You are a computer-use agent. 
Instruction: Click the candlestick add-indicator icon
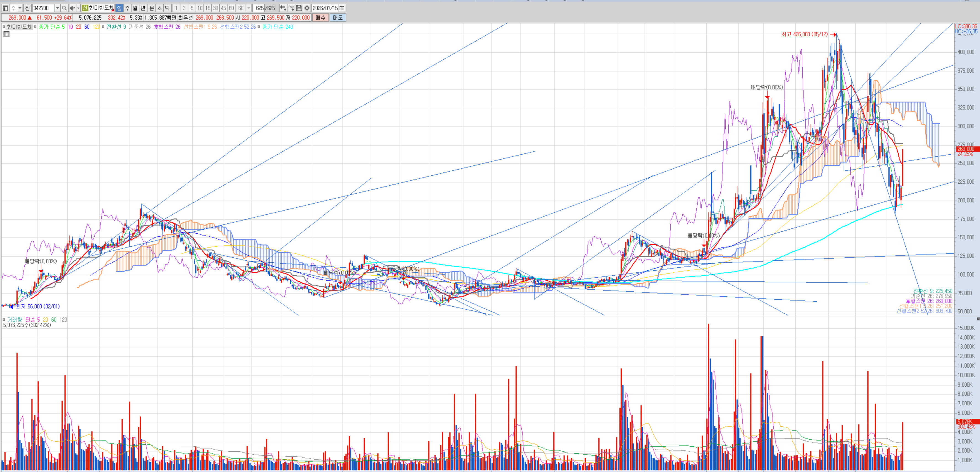283,8
